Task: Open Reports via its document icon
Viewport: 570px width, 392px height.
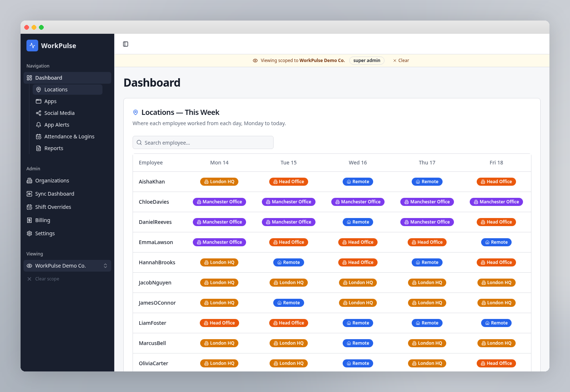Action: pyautogui.click(x=39, y=148)
